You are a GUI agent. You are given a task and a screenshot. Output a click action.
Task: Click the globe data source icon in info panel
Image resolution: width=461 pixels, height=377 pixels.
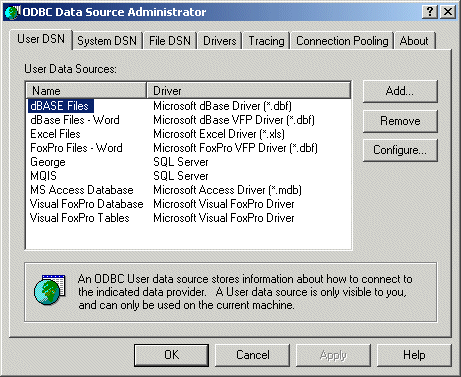(x=49, y=289)
